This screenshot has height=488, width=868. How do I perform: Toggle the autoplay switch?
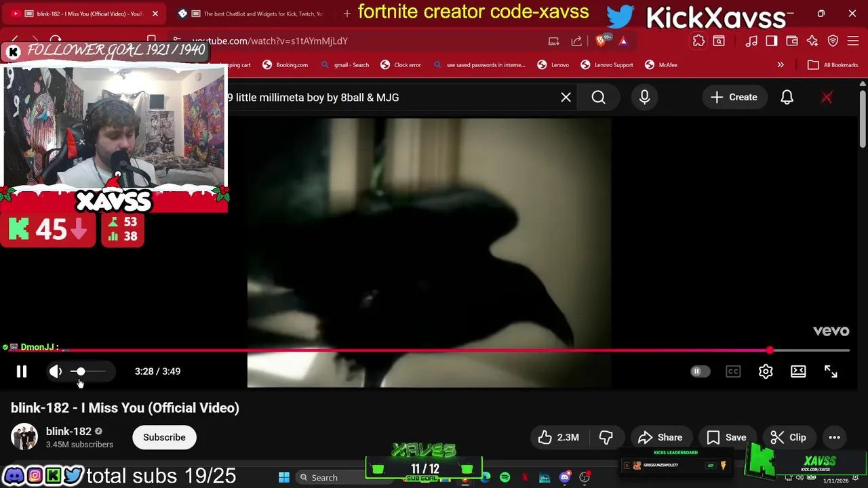pyautogui.click(x=700, y=371)
